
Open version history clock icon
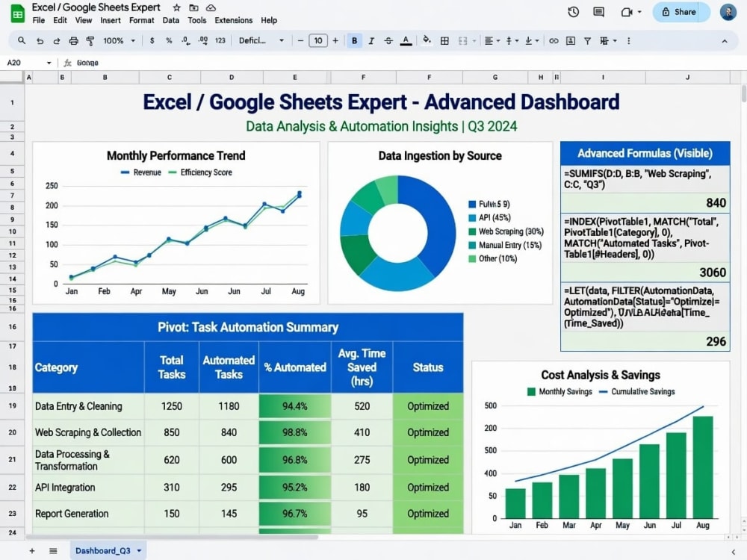point(574,12)
